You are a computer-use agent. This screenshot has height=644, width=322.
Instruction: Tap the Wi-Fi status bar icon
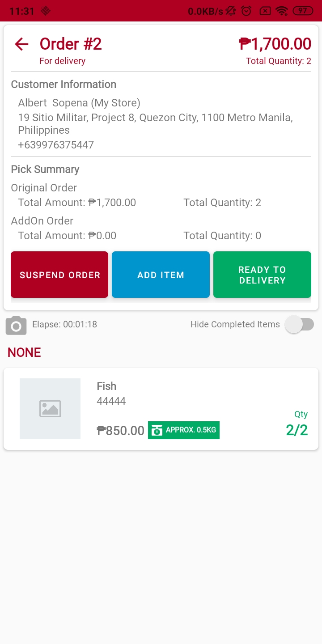coord(281,11)
